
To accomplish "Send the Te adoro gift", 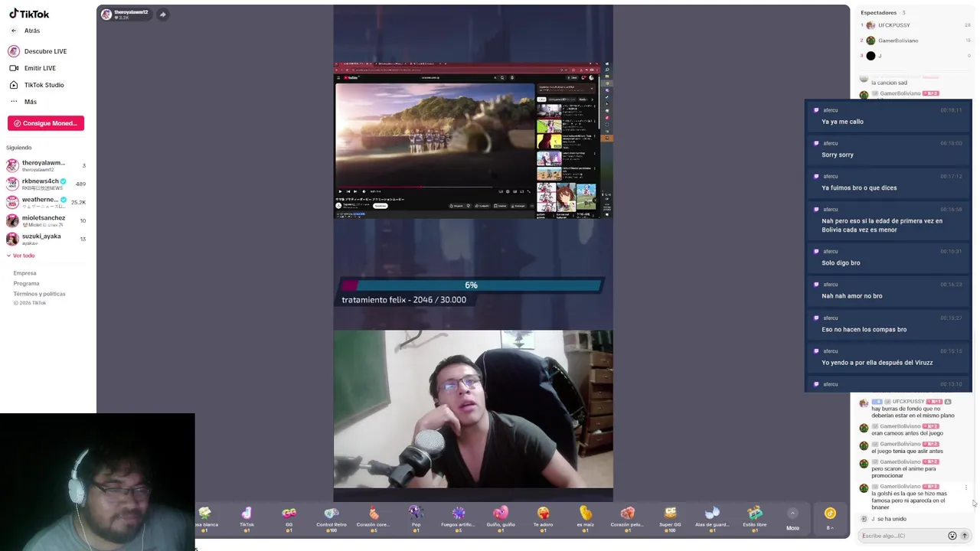I will pos(543,518).
